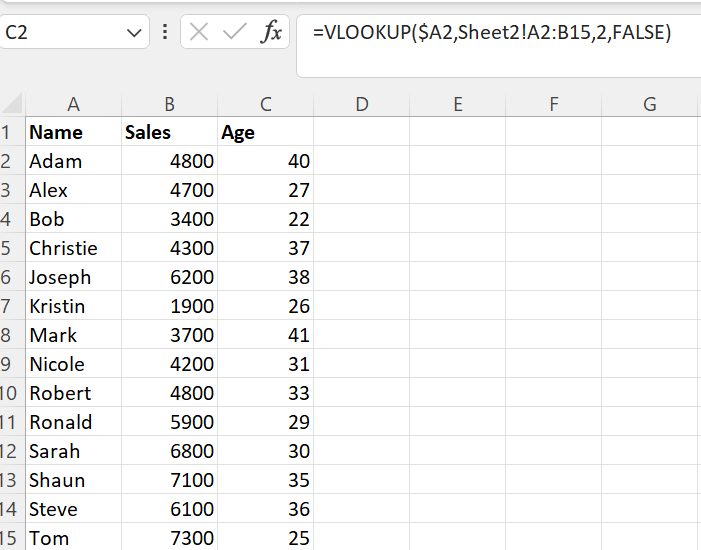
Task: Click Bob's age value 22
Action: (x=266, y=219)
